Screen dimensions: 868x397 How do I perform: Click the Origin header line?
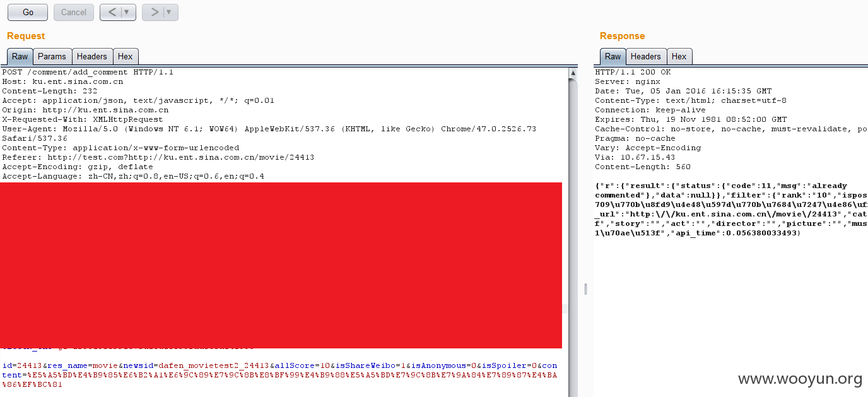pyautogui.click(x=85, y=110)
